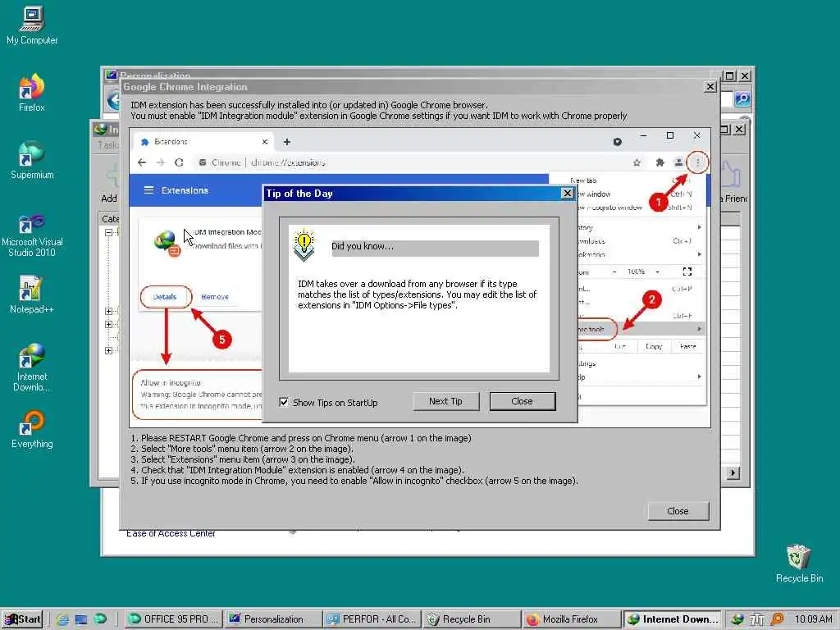Image resolution: width=840 pixels, height=630 pixels.
Task: Switch to PERFOR - All Co... taskbar window
Action: coord(372,619)
